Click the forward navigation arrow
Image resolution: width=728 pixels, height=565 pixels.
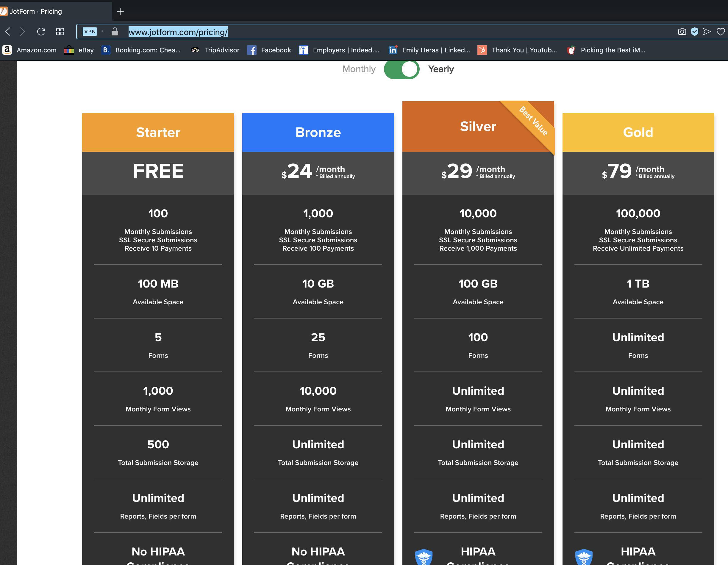point(23,32)
